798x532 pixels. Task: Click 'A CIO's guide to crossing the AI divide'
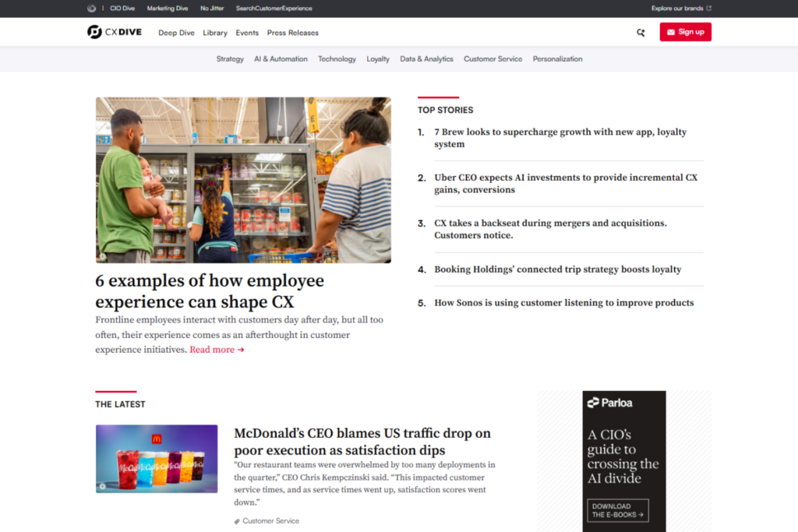pyautogui.click(x=623, y=456)
